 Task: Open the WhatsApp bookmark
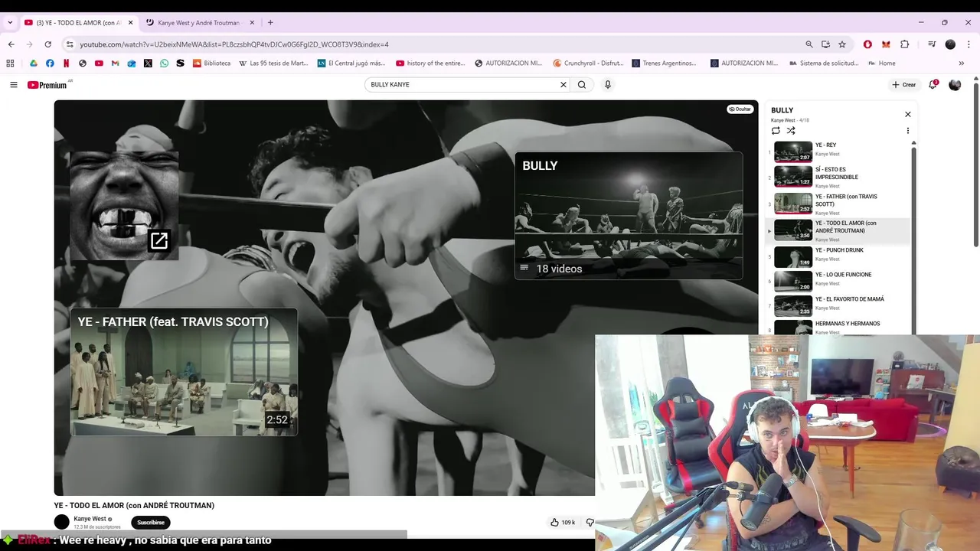(x=164, y=64)
